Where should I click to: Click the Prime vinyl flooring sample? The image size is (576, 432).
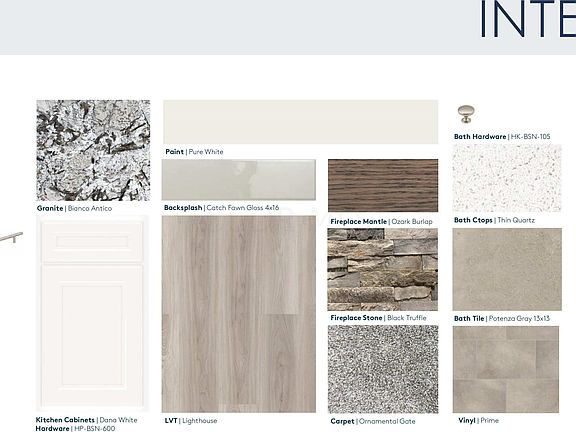[506, 369]
